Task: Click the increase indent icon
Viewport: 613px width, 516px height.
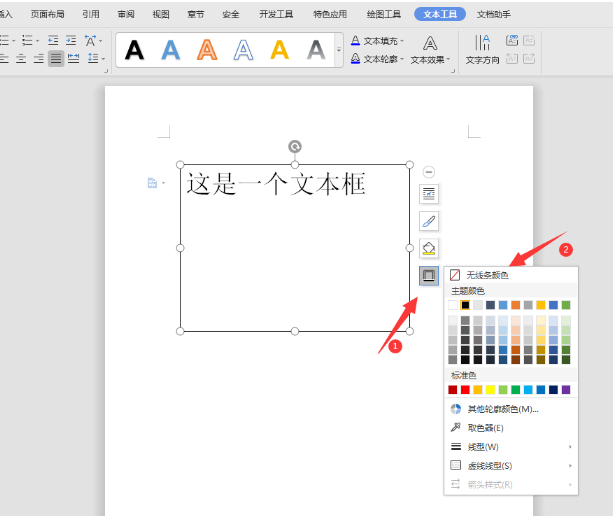Action: pyautogui.click(x=71, y=40)
